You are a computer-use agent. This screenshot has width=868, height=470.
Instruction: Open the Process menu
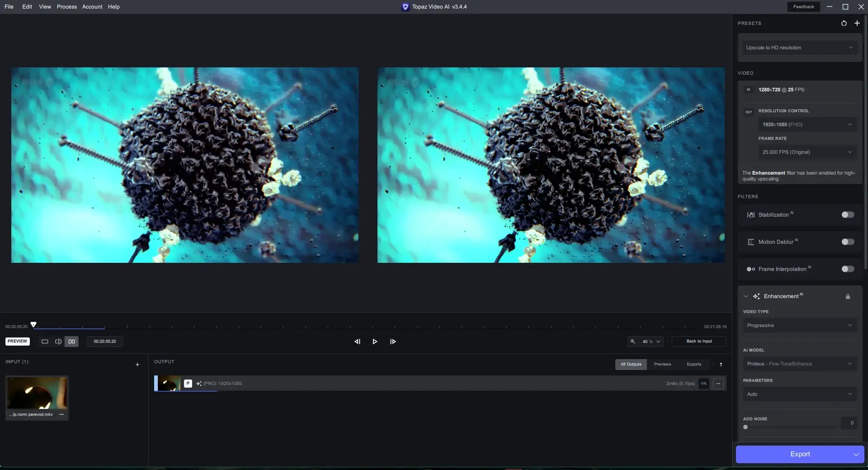click(x=66, y=7)
